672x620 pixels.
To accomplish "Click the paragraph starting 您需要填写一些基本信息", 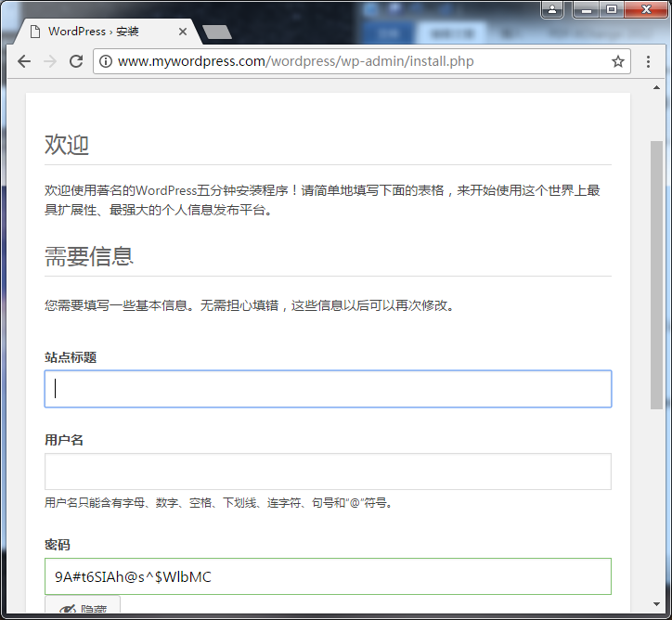I will click(250, 305).
